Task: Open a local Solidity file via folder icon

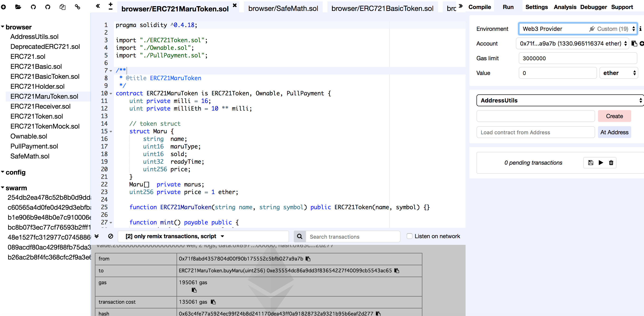Action: (18, 7)
